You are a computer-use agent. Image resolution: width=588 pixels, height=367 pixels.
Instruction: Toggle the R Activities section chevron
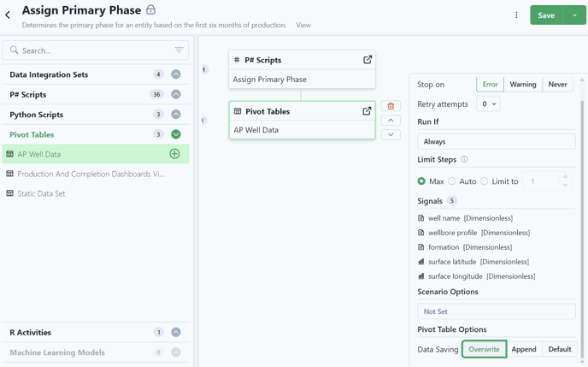click(176, 332)
